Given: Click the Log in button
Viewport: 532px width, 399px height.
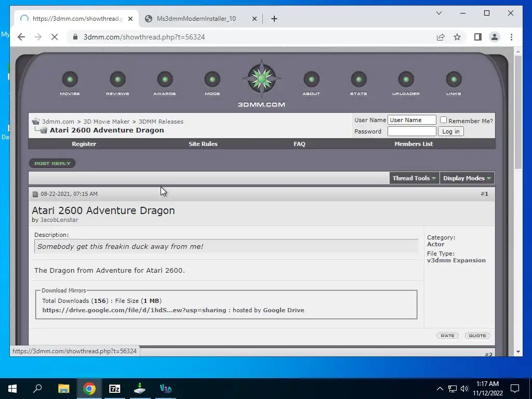Looking at the screenshot, I should [450, 131].
